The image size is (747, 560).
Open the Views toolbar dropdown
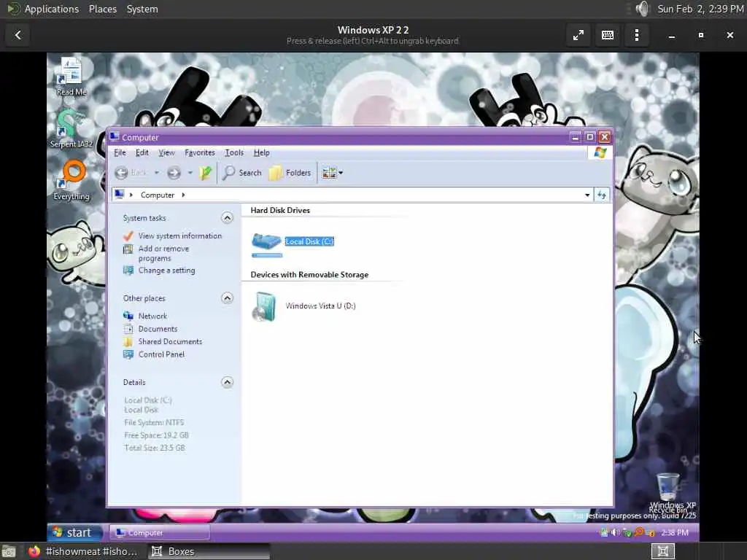point(333,173)
